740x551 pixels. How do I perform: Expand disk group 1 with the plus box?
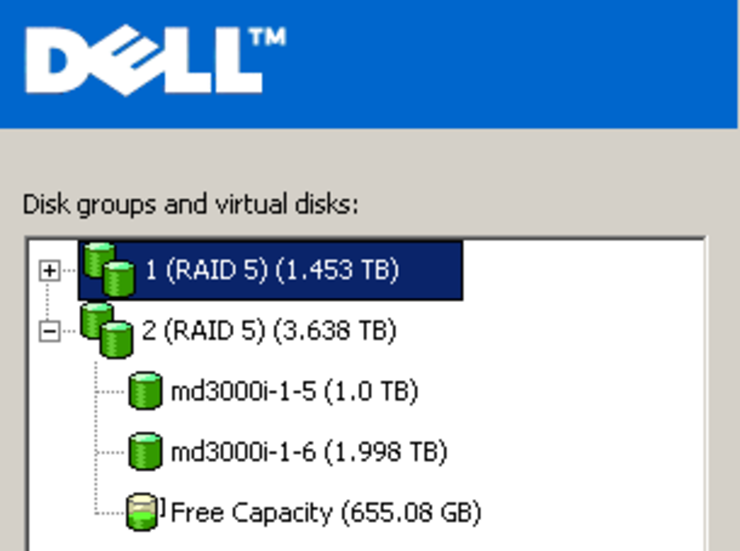point(50,271)
